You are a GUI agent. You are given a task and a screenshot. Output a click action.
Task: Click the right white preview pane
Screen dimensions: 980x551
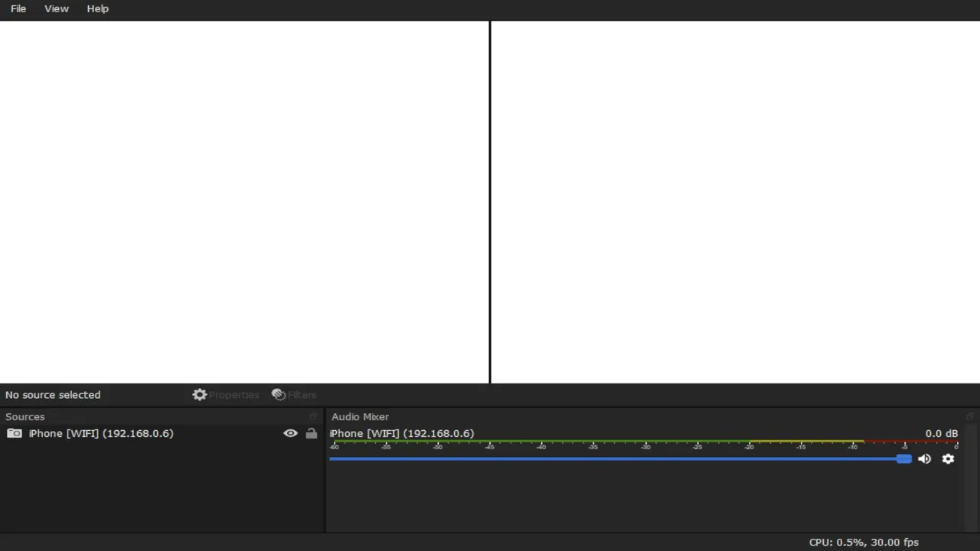tap(736, 201)
